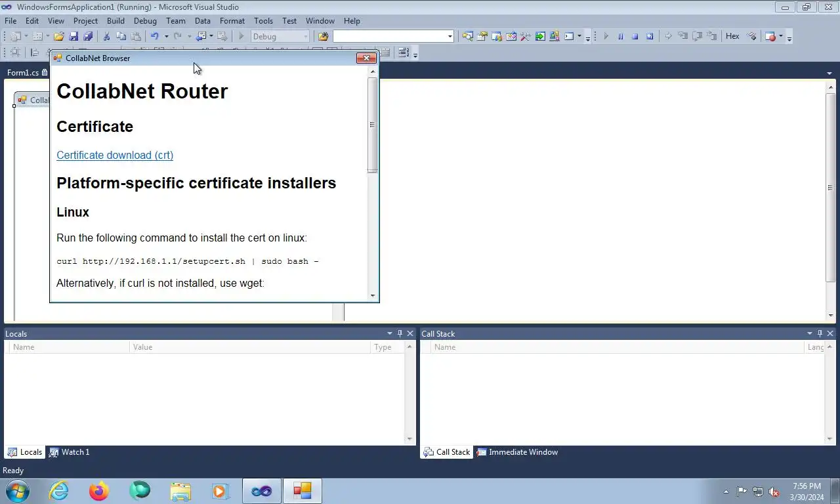Close the CollabNet Browser window
The height and width of the screenshot is (504, 840).
tap(366, 58)
